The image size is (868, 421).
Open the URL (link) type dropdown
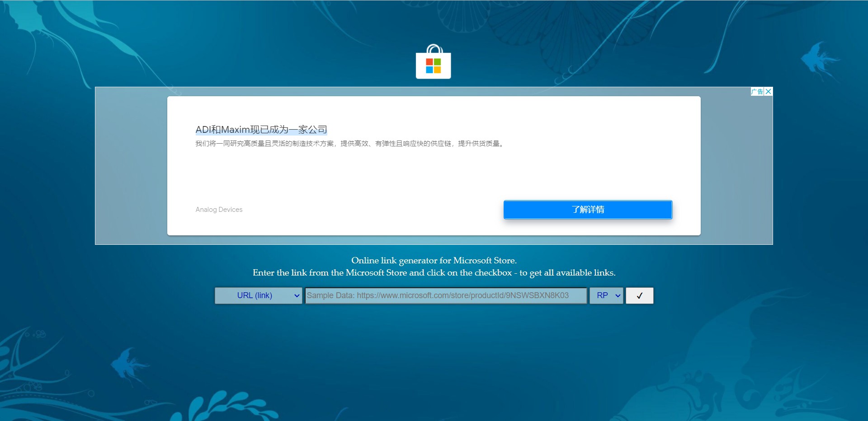point(259,295)
